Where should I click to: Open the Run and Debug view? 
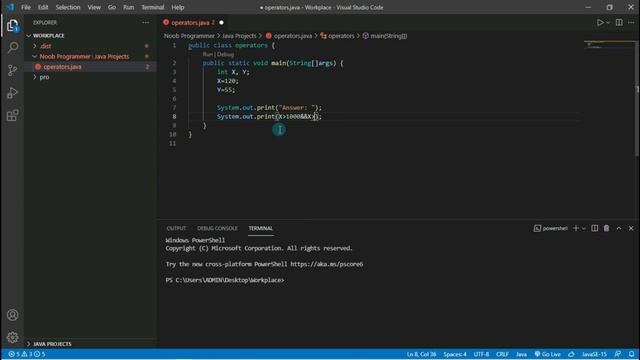(x=13, y=93)
